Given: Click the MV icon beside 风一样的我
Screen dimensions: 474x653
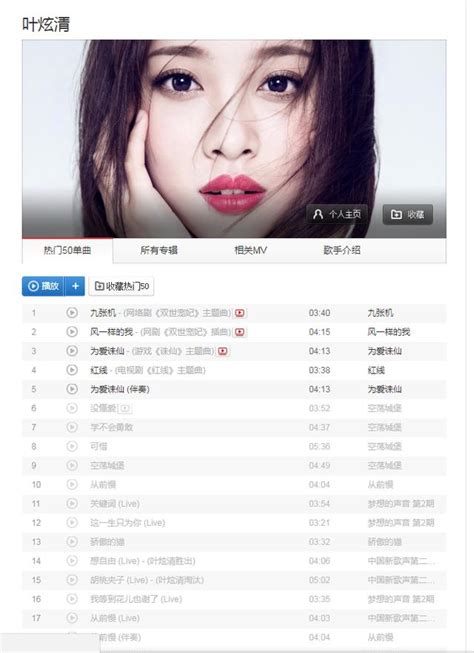Looking at the screenshot, I should click(239, 332).
